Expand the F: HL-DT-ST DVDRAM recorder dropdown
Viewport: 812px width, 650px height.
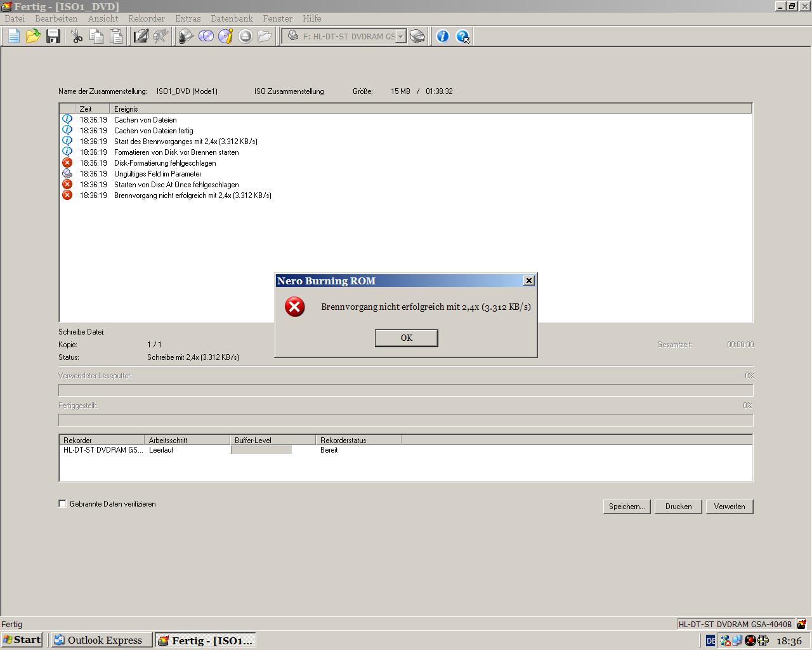pyautogui.click(x=400, y=36)
